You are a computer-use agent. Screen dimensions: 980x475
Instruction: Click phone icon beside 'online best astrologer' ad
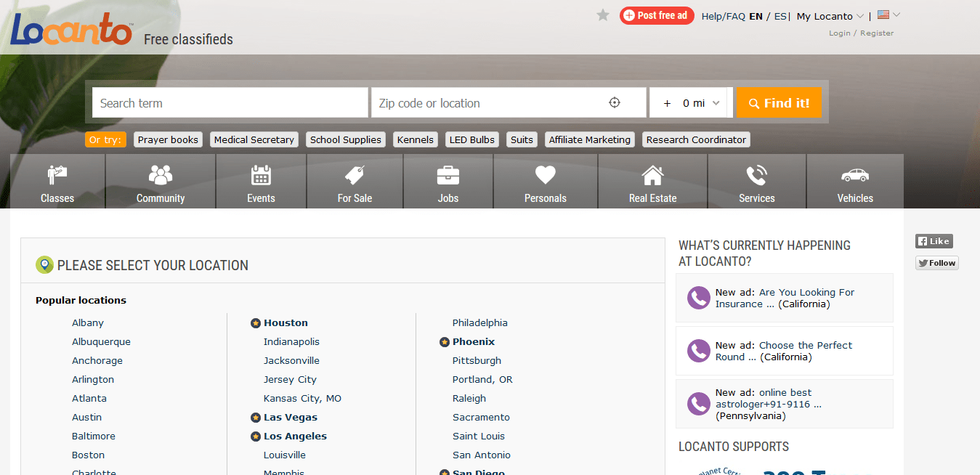[x=698, y=404]
